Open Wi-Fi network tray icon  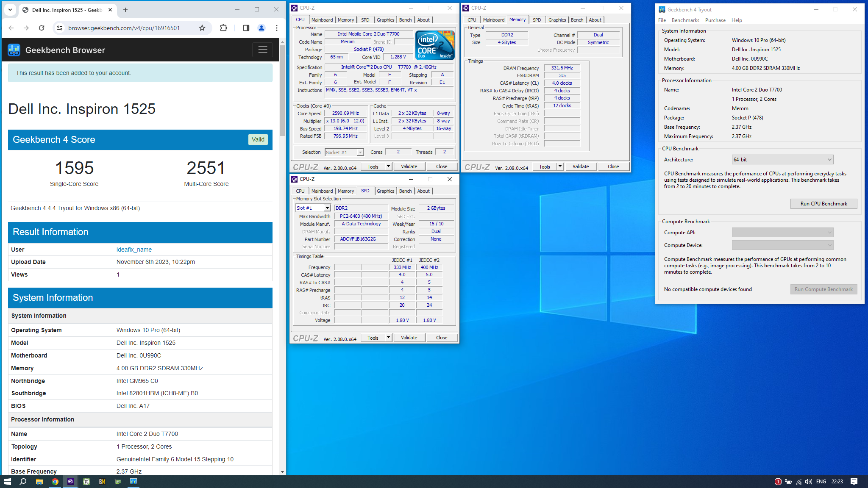(x=798, y=482)
